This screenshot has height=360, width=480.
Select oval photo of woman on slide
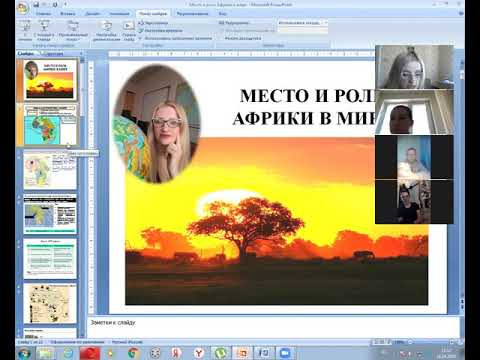coord(157,123)
